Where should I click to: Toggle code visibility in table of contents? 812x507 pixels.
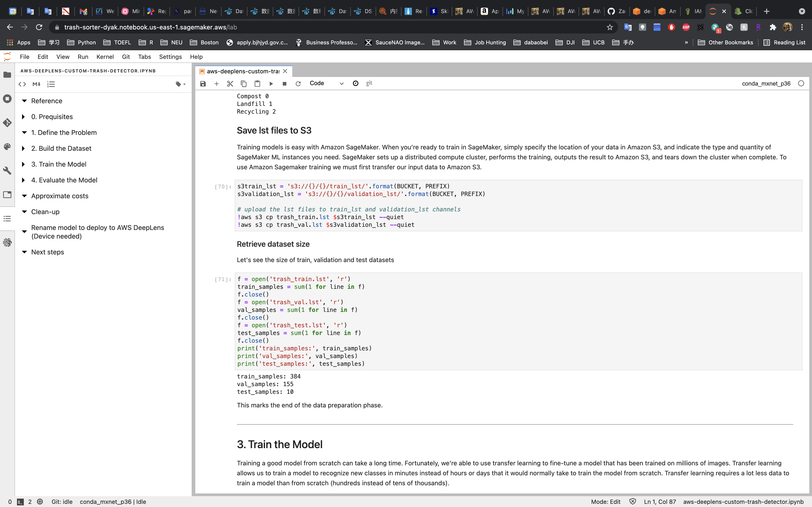coord(22,84)
